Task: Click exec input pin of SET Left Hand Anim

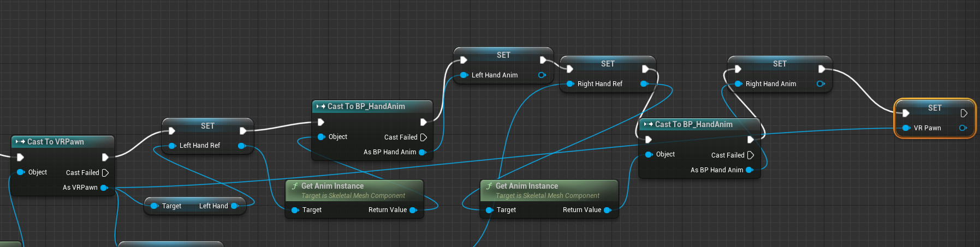Action: pyautogui.click(x=464, y=60)
